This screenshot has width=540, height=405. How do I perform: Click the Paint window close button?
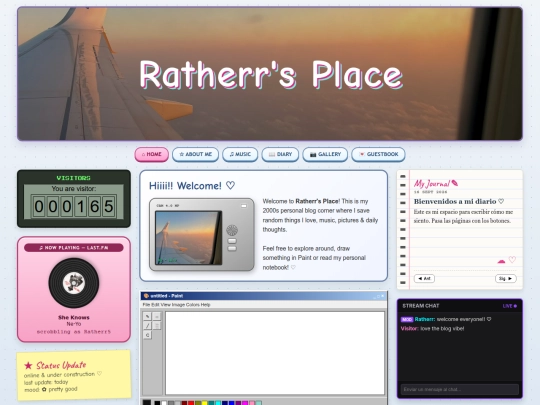383,296
